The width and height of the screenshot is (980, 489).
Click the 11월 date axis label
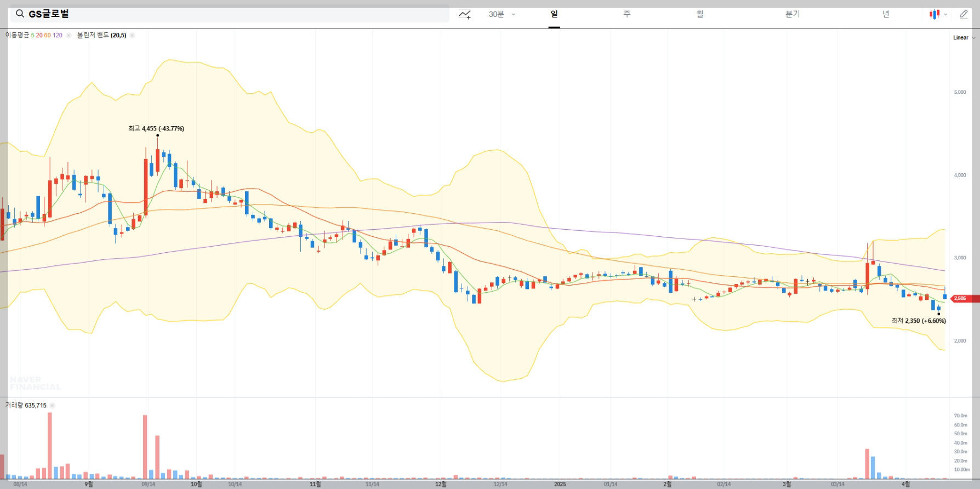pos(315,484)
